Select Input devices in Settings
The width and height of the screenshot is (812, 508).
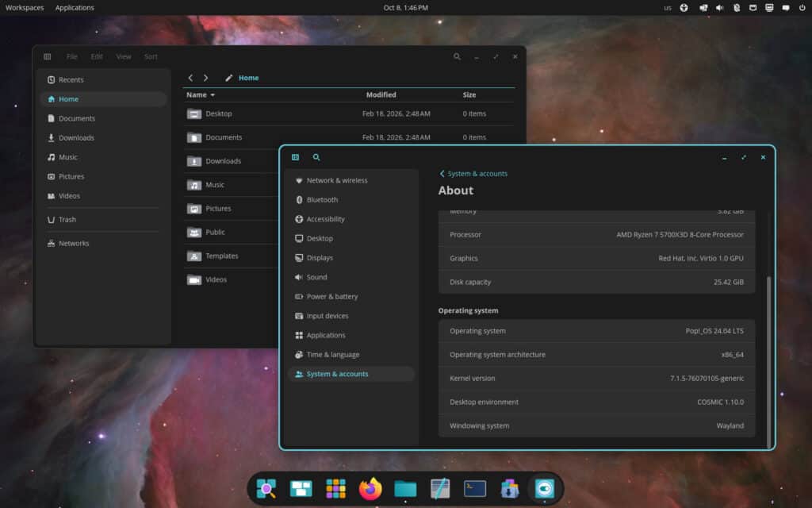click(x=351, y=316)
